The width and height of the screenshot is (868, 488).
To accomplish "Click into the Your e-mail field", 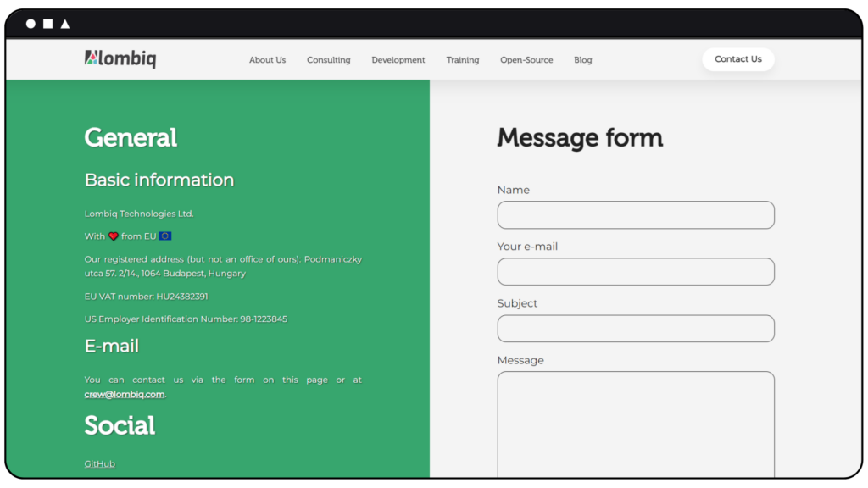I will click(636, 272).
